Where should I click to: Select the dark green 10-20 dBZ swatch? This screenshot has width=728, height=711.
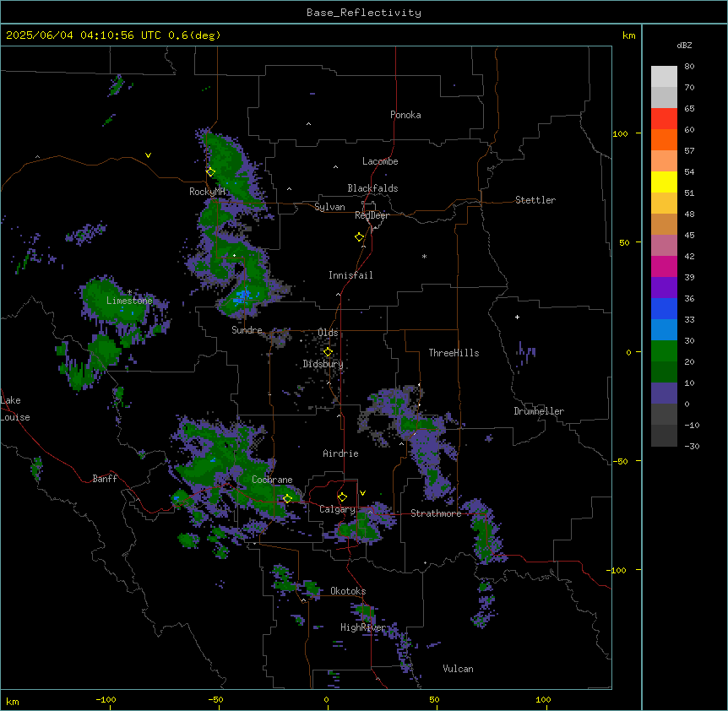tap(664, 372)
